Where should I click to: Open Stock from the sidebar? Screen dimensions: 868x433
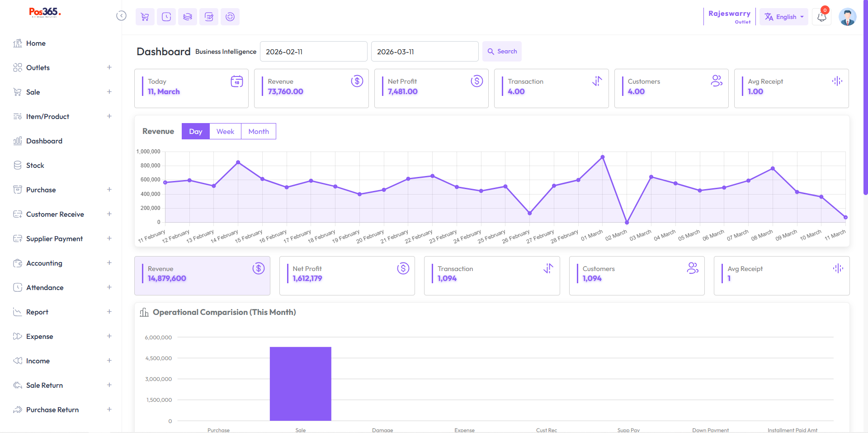pos(35,166)
